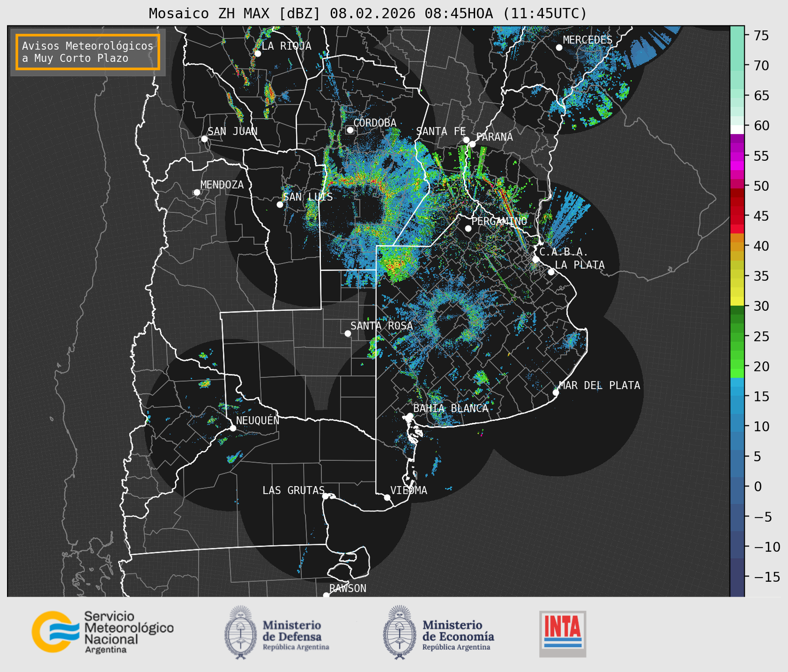Image resolution: width=788 pixels, height=672 pixels.
Task: Select the Mar del Plata marker dot
Action: point(556,393)
